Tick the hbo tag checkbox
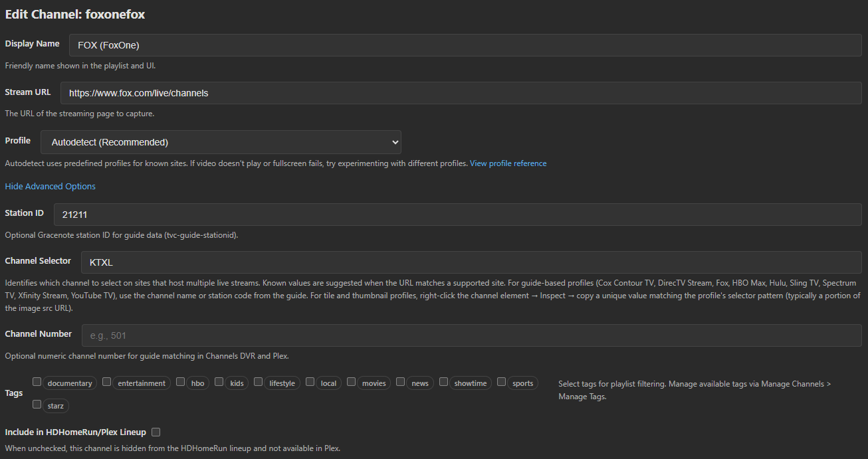 [181, 382]
